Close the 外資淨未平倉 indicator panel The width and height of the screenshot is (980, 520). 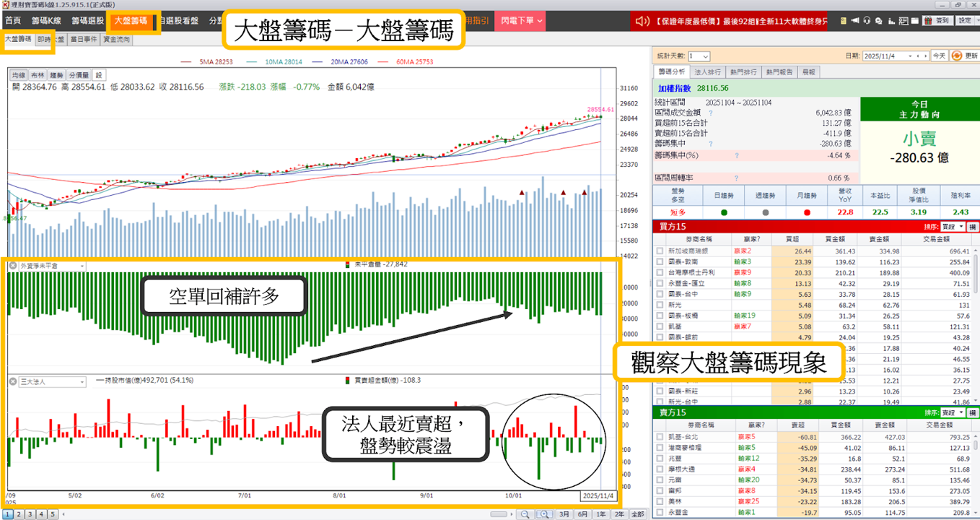click(x=13, y=266)
